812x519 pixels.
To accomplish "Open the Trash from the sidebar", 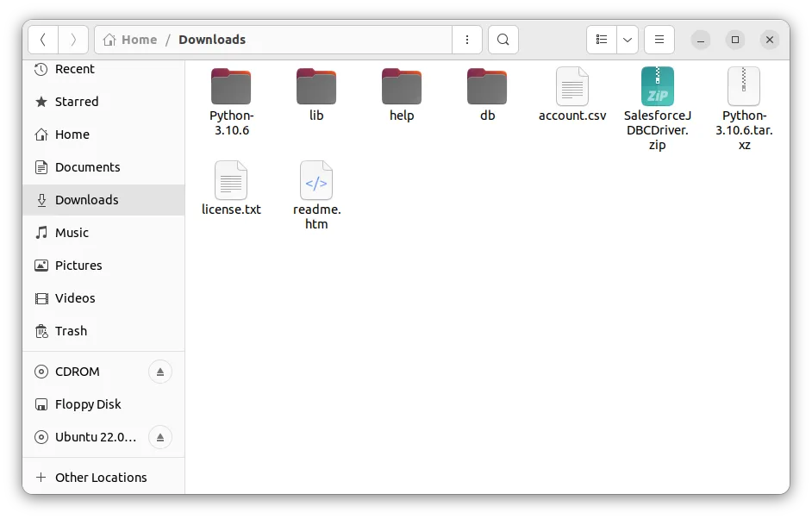I will [72, 330].
